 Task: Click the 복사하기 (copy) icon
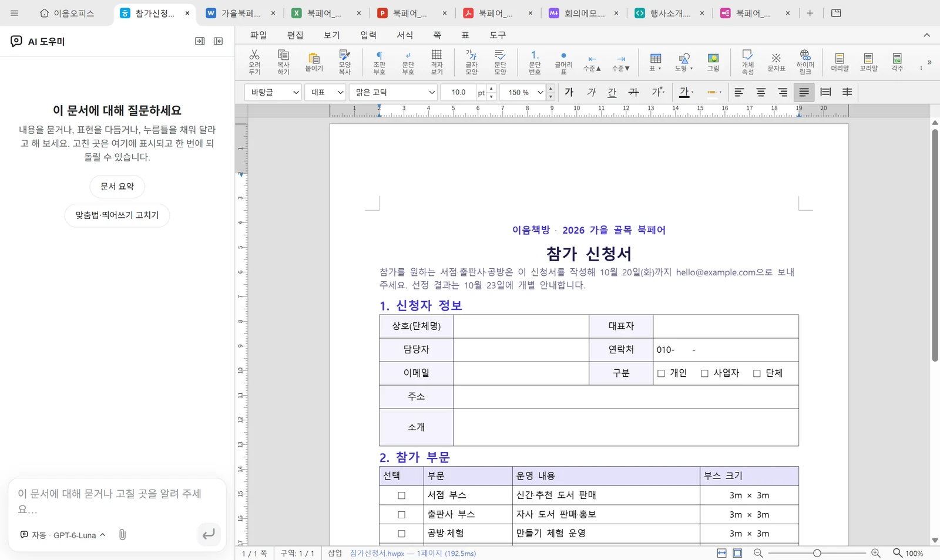(283, 62)
